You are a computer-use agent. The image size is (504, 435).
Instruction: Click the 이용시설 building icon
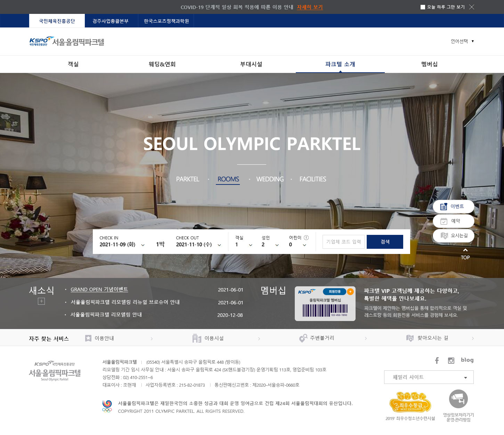pyautogui.click(x=197, y=338)
